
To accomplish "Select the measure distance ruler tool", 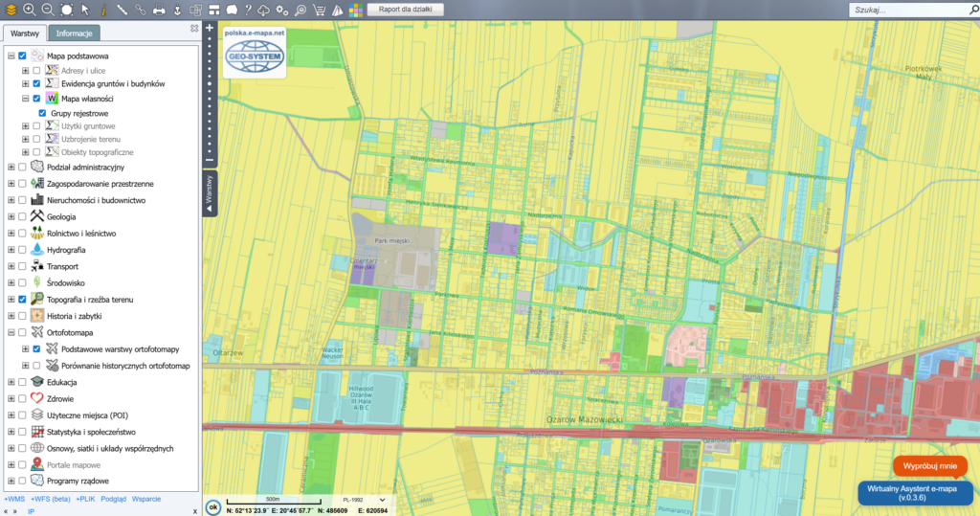I will click(122, 10).
